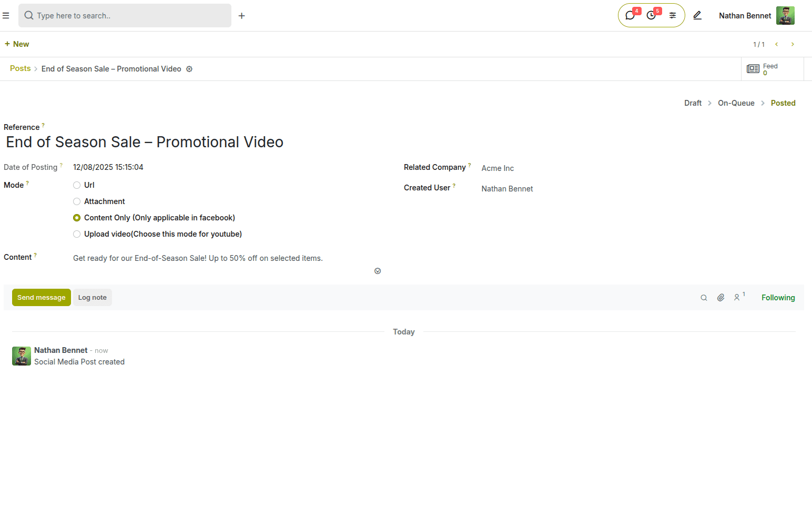812x507 pixels.
Task: Click the notification filter sliders icon
Action: 673,15
